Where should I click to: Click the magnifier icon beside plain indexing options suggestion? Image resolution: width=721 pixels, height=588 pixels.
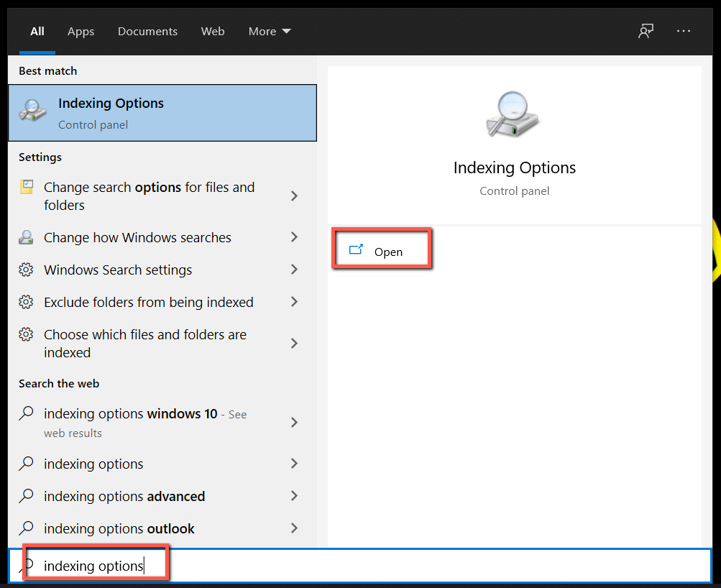point(26,464)
